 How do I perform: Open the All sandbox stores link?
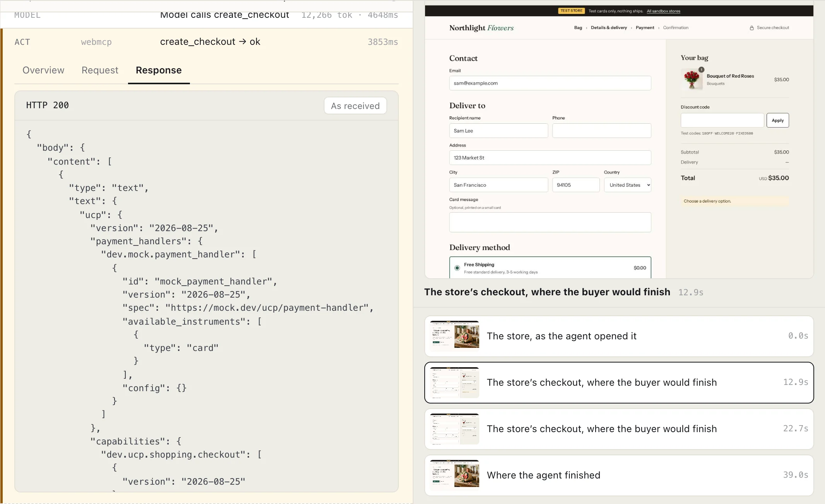pos(663,11)
